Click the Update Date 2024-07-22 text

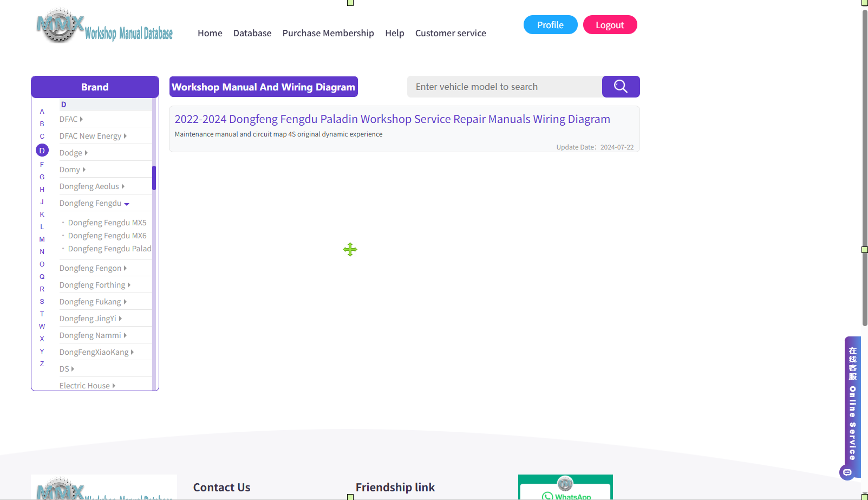pyautogui.click(x=595, y=147)
